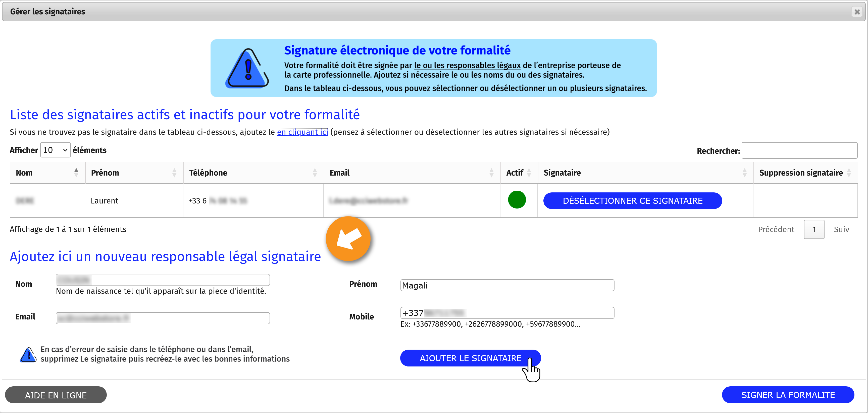The width and height of the screenshot is (868, 413).
Task: Focus the Rechercher search field
Action: 799,150
